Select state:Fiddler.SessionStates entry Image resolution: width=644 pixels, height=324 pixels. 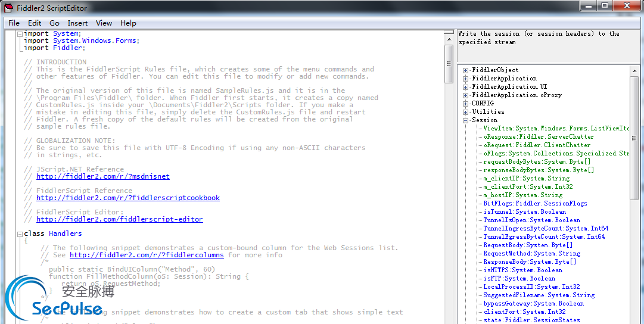(x=531, y=320)
